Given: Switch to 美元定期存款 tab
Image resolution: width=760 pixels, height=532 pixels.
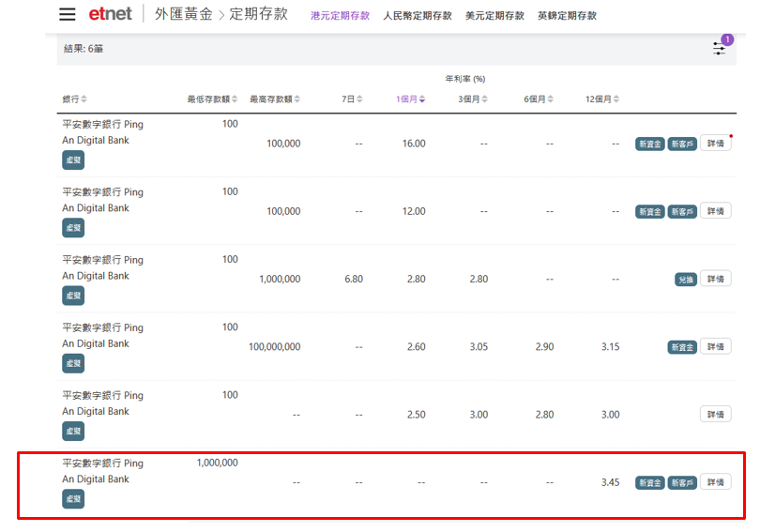Looking at the screenshot, I should 494,16.
